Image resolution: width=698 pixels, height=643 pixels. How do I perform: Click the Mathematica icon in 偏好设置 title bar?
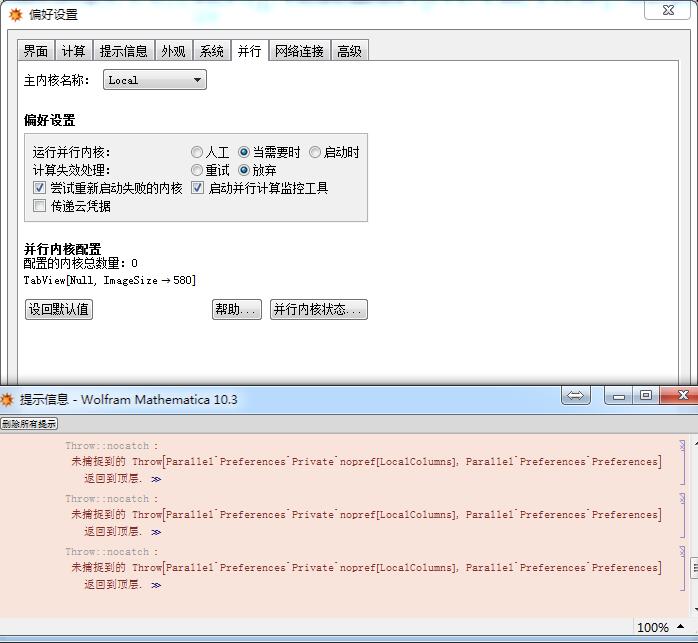(16, 15)
